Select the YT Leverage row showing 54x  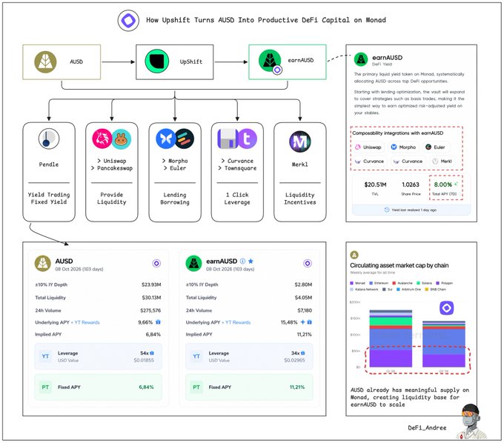click(x=98, y=356)
